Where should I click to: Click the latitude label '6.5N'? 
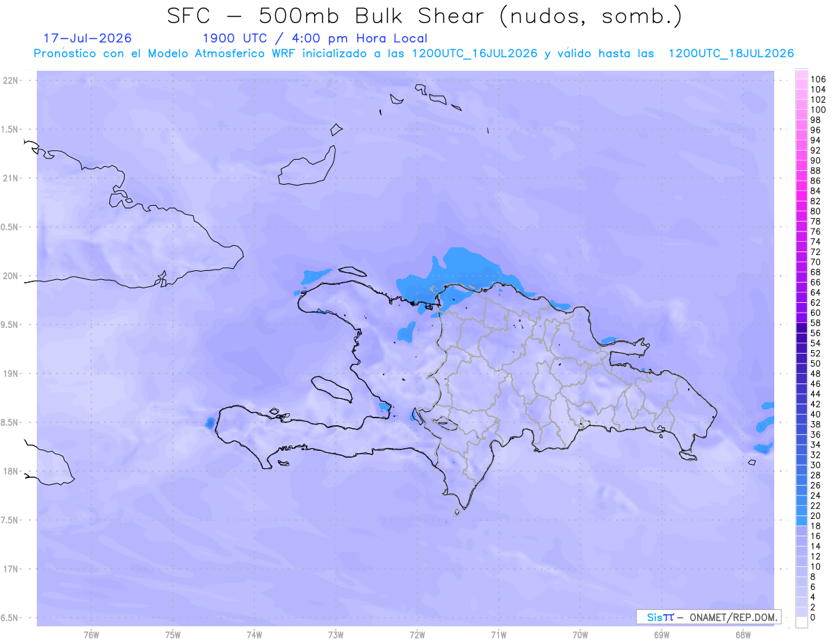[10, 618]
